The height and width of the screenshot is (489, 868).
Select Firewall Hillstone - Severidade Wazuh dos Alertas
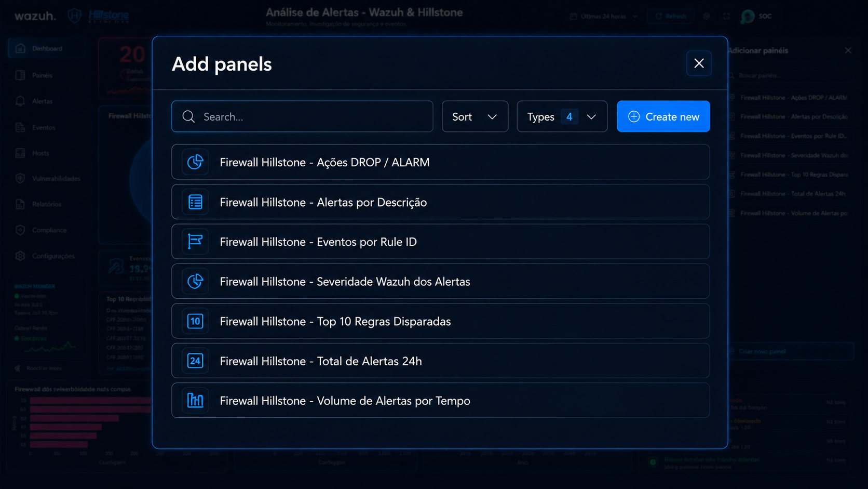coord(441,281)
